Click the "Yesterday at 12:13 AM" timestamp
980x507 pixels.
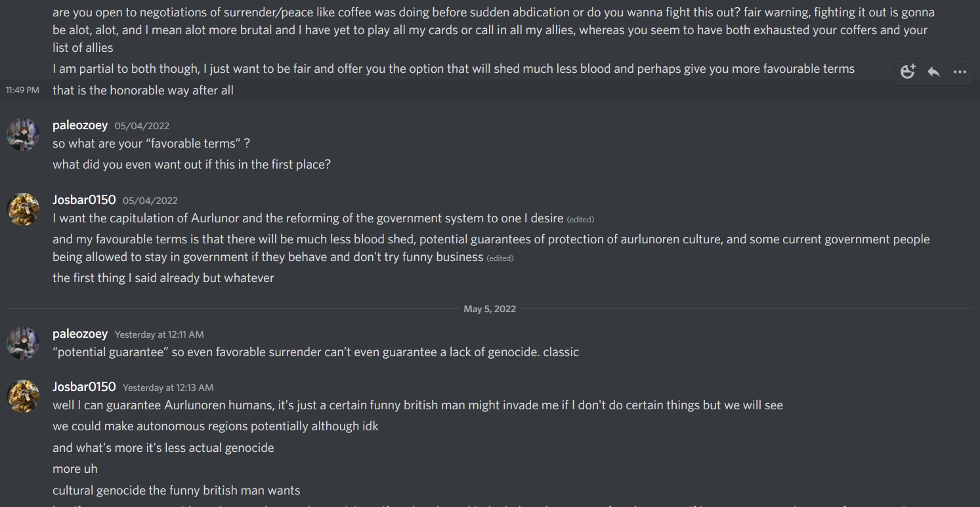click(x=167, y=388)
